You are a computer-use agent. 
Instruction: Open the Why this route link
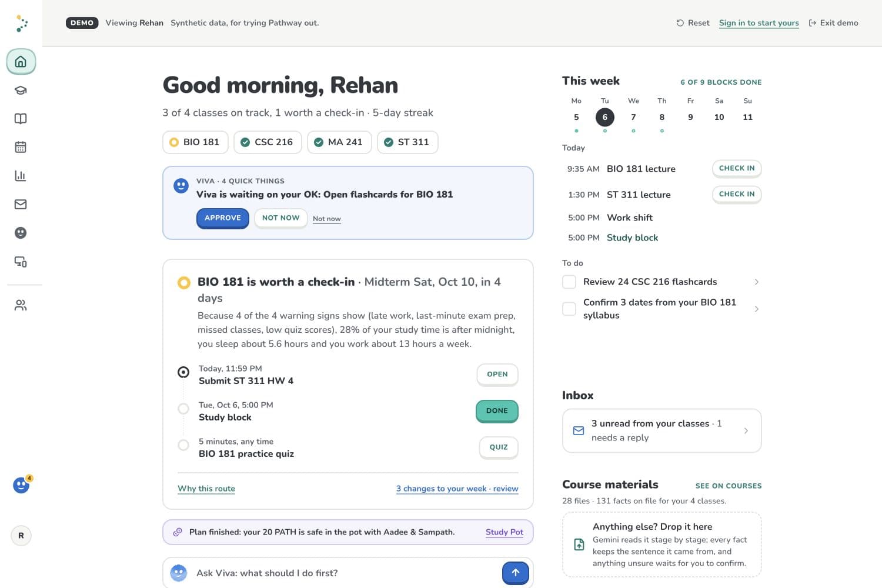tap(206, 489)
